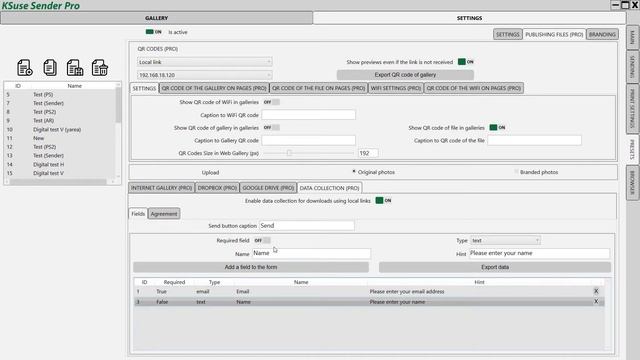640x360 pixels.
Task: Open the Local link dropdown
Action: pyautogui.click(x=204, y=62)
